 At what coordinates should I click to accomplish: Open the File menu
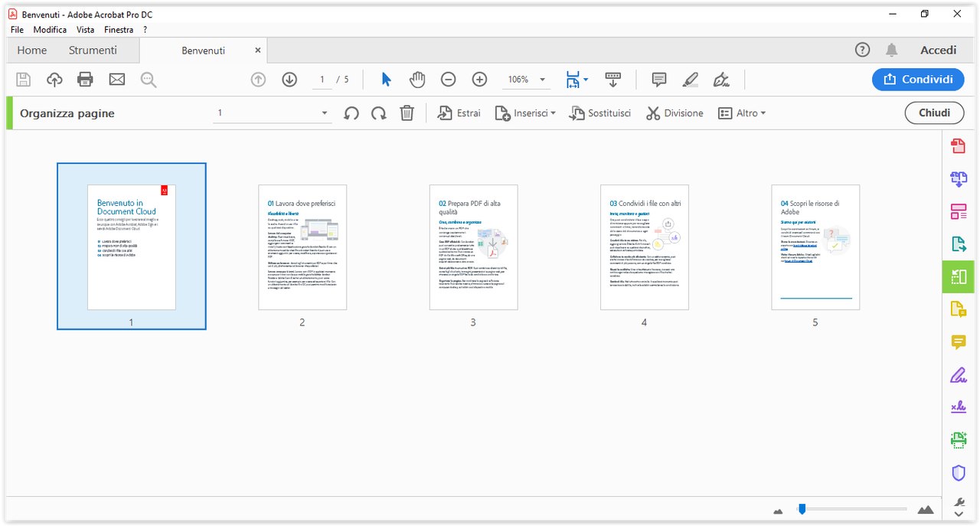click(x=17, y=30)
